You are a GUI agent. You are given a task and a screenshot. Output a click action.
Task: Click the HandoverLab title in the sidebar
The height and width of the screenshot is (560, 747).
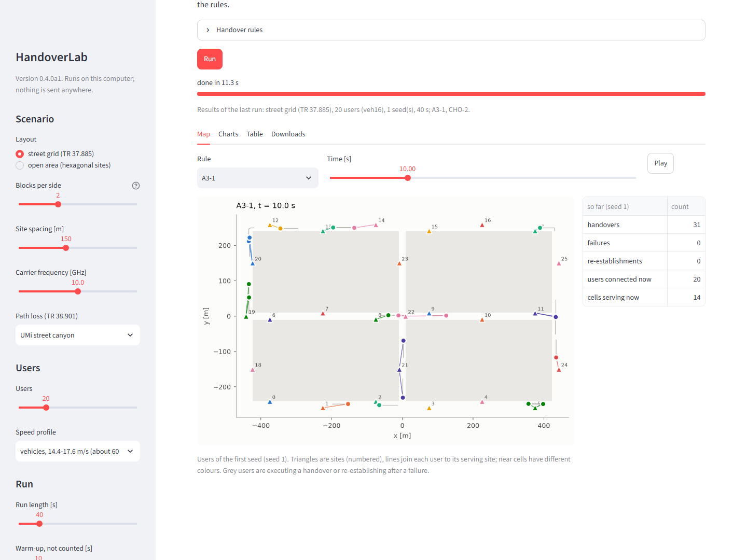(x=51, y=58)
